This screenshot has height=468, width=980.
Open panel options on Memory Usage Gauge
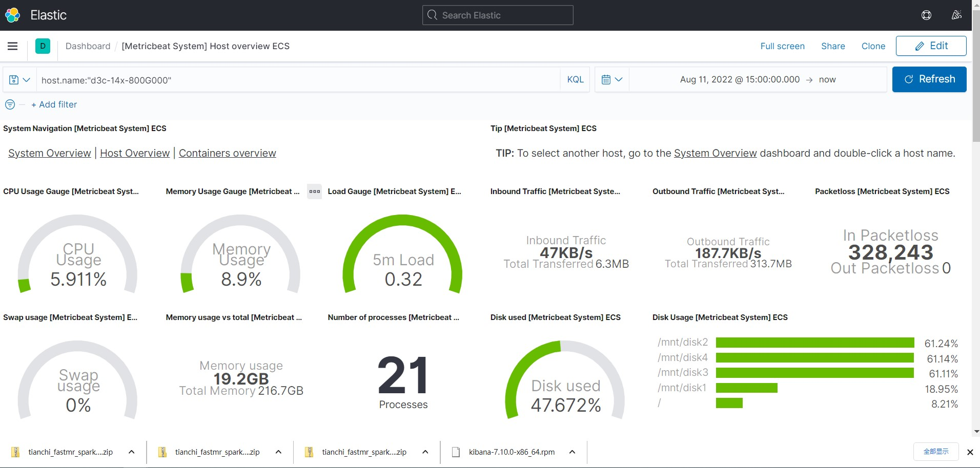[314, 192]
